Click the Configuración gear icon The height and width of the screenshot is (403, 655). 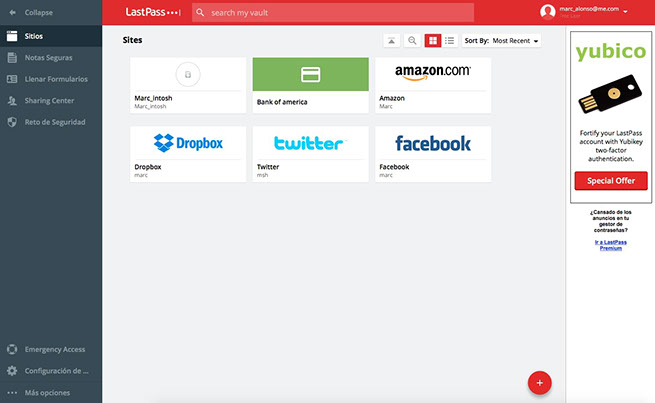coord(13,371)
